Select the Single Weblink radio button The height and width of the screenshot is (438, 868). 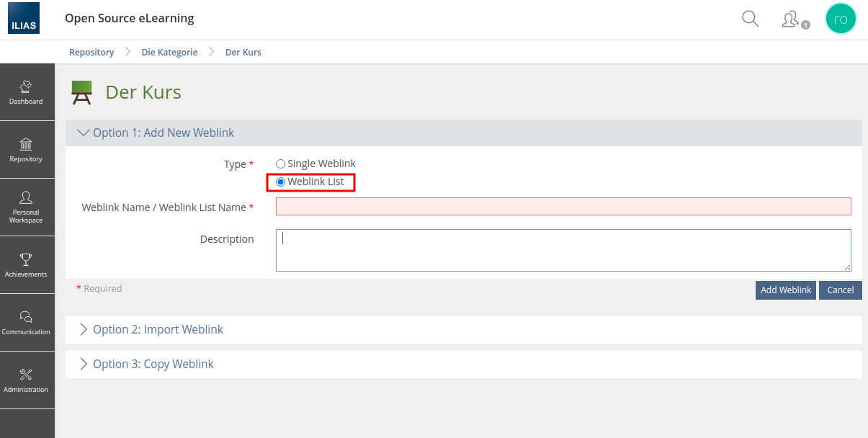281,164
